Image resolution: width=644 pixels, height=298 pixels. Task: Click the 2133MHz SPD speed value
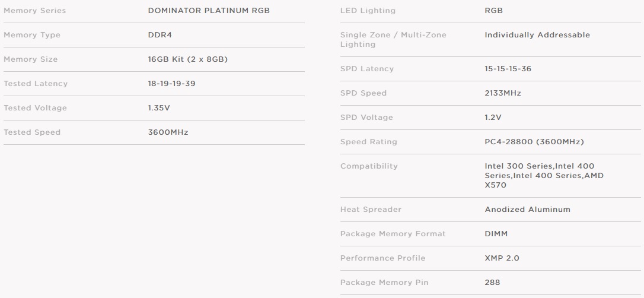click(x=503, y=93)
